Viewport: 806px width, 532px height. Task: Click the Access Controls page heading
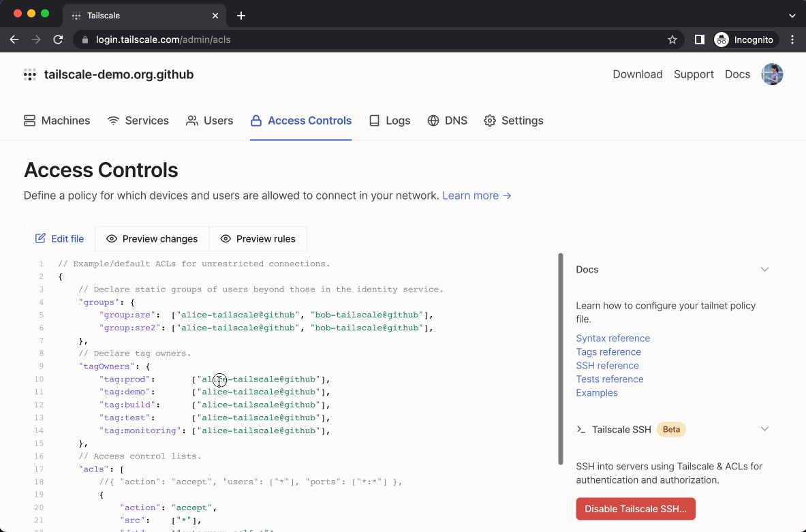click(101, 170)
